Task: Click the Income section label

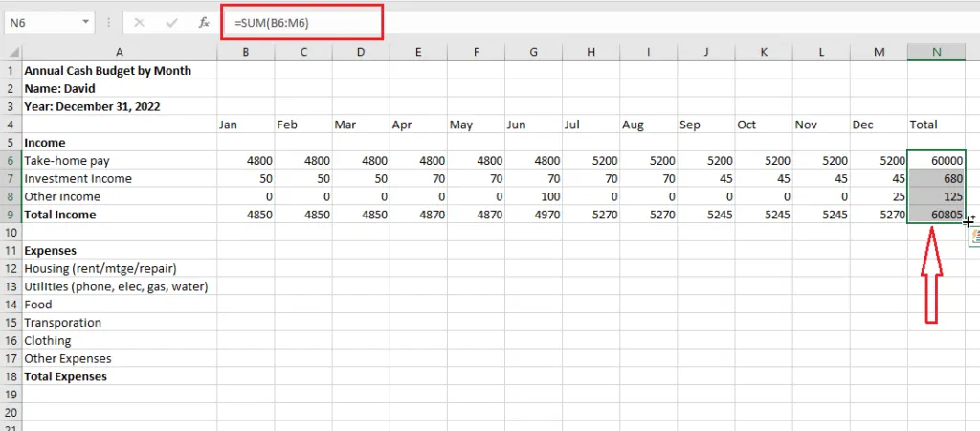Action: pyautogui.click(x=120, y=143)
